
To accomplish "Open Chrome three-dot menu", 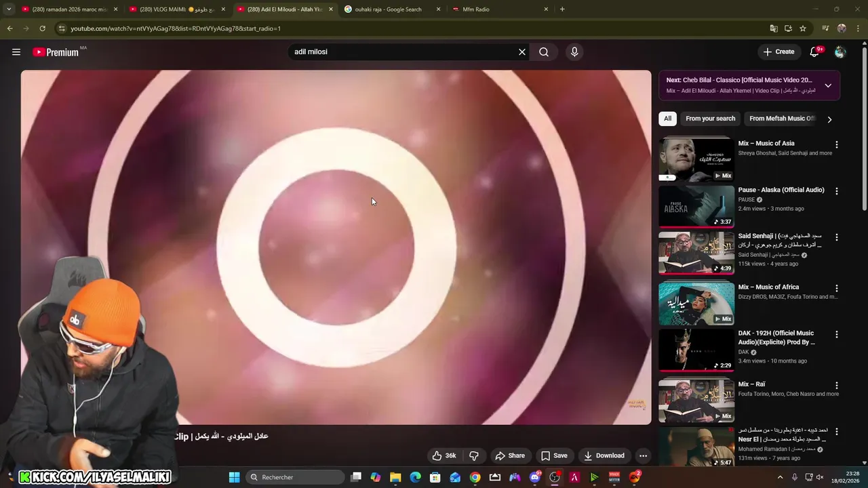I will pyautogui.click(x=859, y=28).
